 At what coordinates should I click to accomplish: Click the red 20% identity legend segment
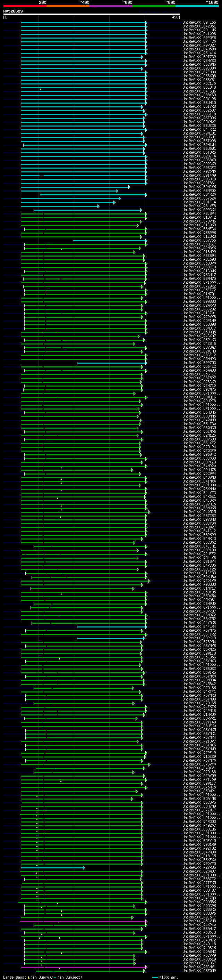[x=25, y=6]
